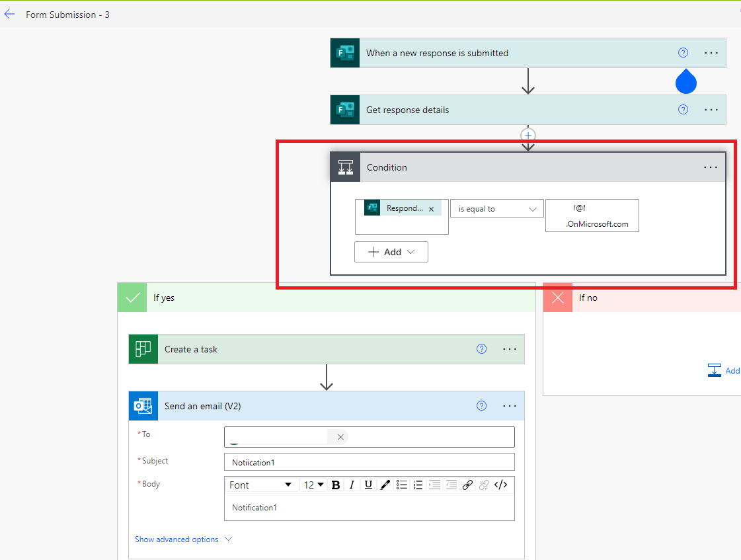The width and height of the screenshot is (741, 560).
Task: Click the red X on 'If no'
Action: pos(558,298)
